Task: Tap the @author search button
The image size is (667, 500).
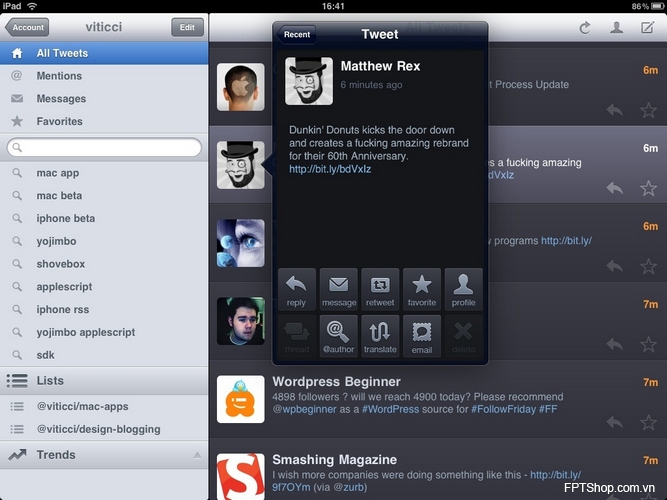Action: [339, 336]
